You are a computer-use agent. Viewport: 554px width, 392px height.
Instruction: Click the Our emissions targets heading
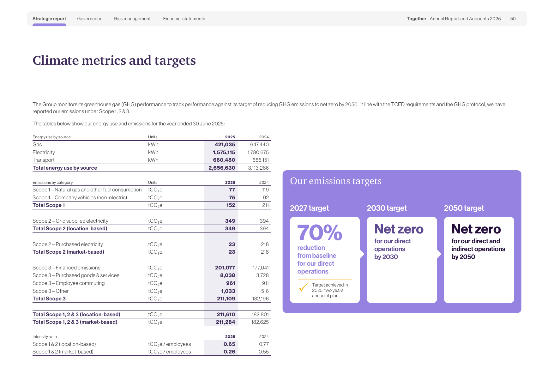click(x=336, y=181)
